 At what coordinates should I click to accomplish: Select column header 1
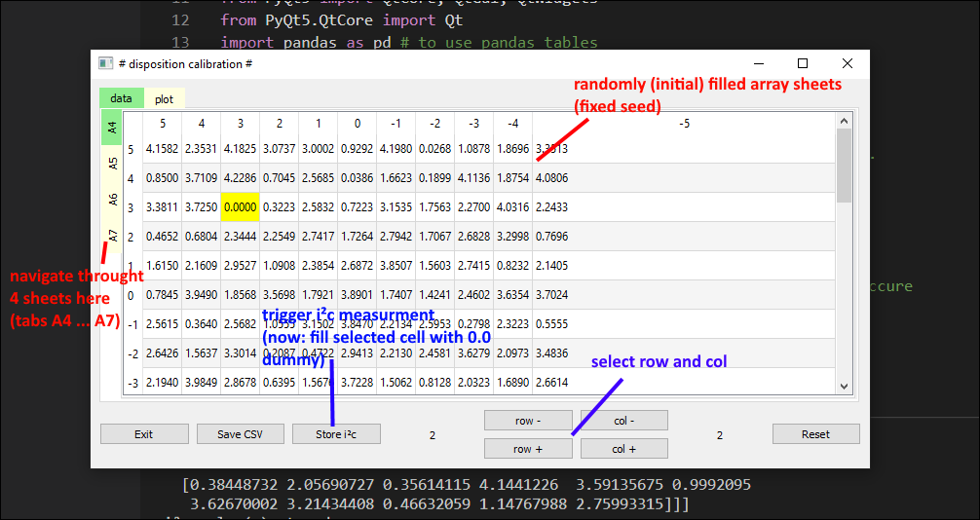319,124
